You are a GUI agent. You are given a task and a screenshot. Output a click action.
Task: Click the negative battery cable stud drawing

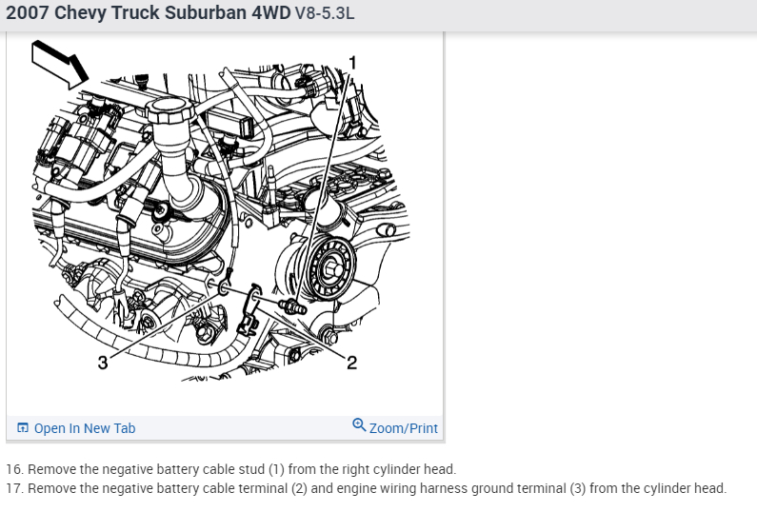click(x=292, y=306)
